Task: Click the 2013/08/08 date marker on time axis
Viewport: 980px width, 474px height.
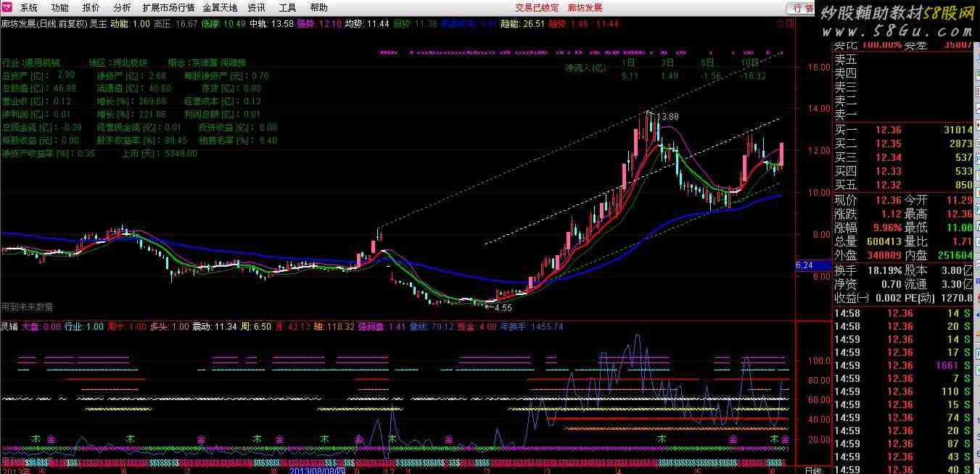Action: click(x=317, y=470)
